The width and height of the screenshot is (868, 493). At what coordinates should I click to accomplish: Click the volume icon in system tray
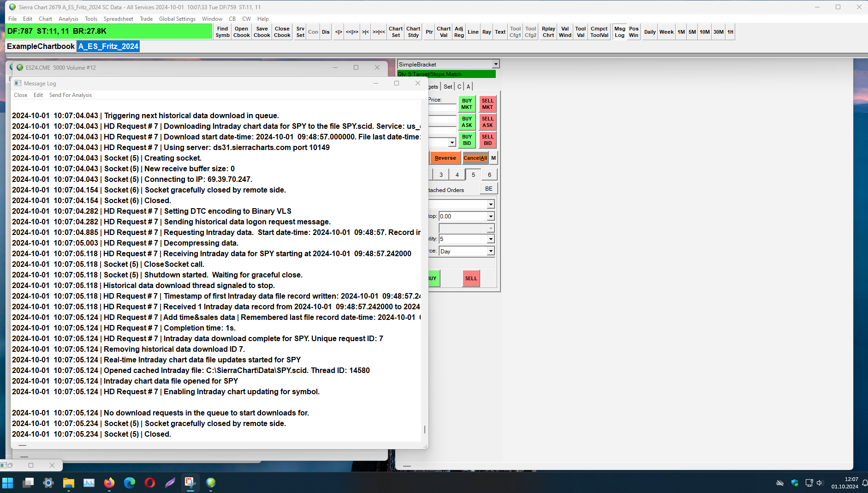[x=820, y=483]
